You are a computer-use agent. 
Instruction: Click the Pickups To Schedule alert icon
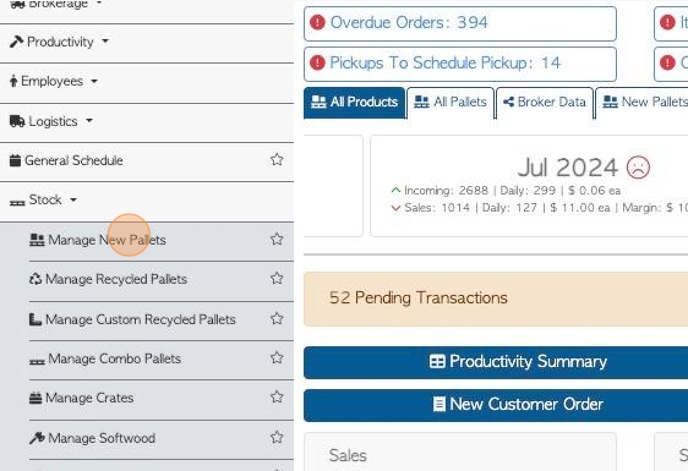point(318,63)
